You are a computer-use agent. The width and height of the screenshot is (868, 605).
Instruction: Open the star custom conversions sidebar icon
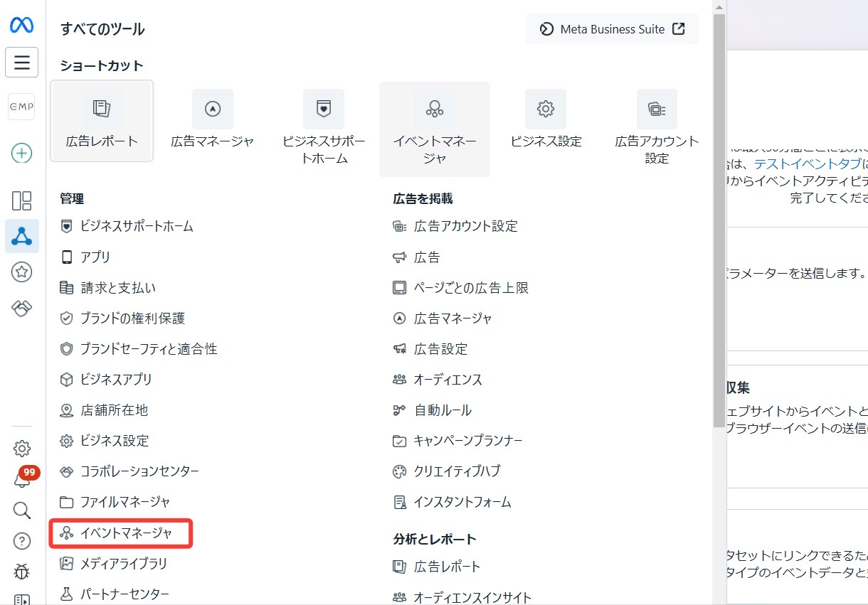click(x=22, y=272)
